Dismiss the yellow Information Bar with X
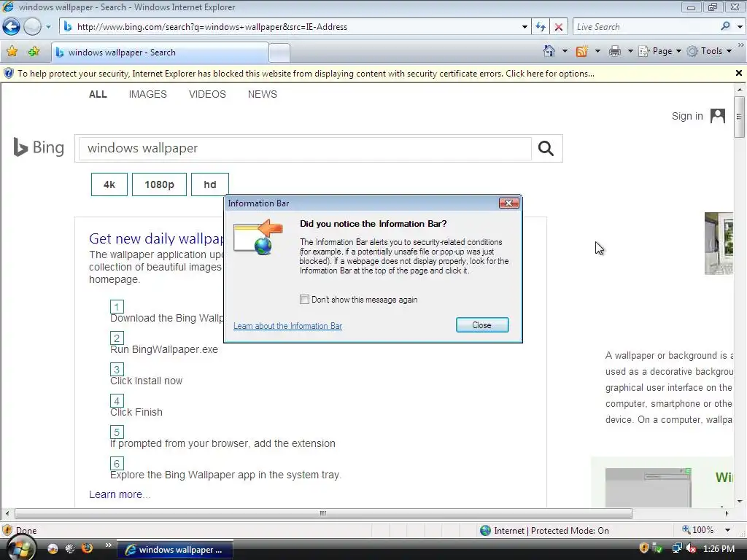 (738, 73)
